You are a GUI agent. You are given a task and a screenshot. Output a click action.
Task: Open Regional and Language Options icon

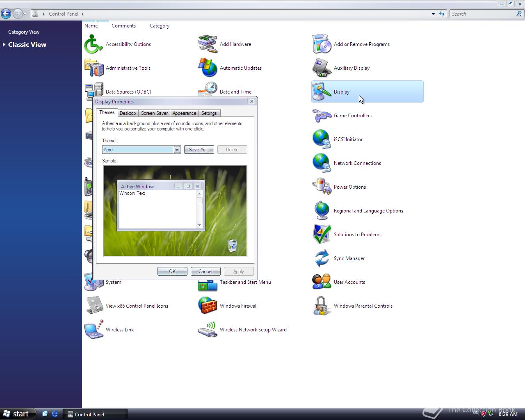pos(322,211)
